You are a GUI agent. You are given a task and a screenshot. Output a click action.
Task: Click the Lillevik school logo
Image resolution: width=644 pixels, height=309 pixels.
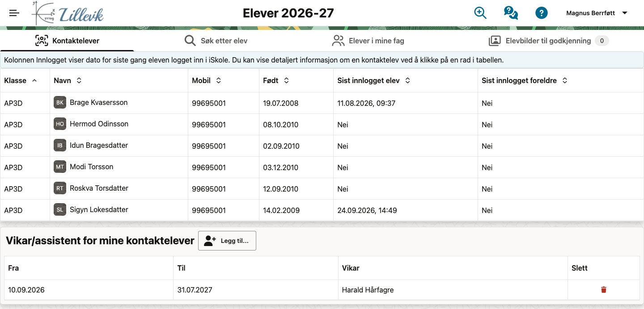click(68, 13)
